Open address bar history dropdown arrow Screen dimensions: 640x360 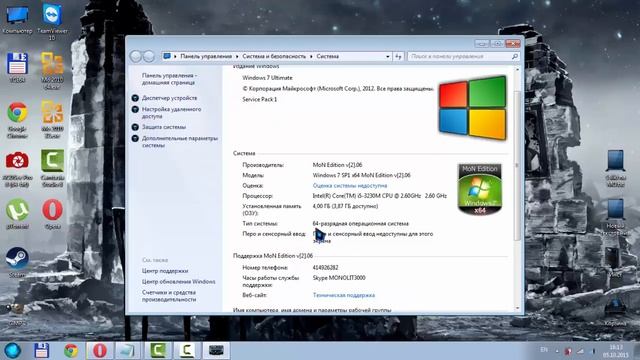pyautogui.click(x=388, y=56)
